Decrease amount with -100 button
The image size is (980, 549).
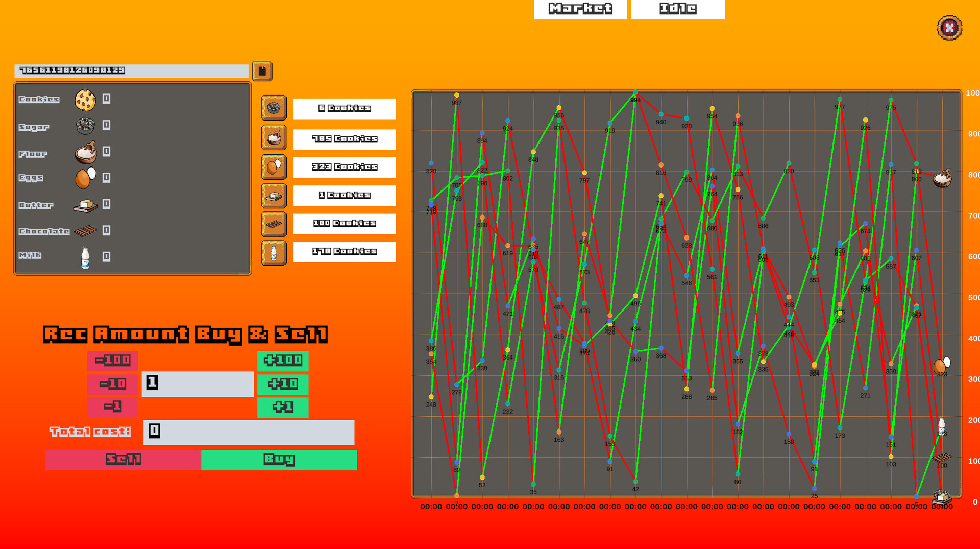[x=112, y=361]
